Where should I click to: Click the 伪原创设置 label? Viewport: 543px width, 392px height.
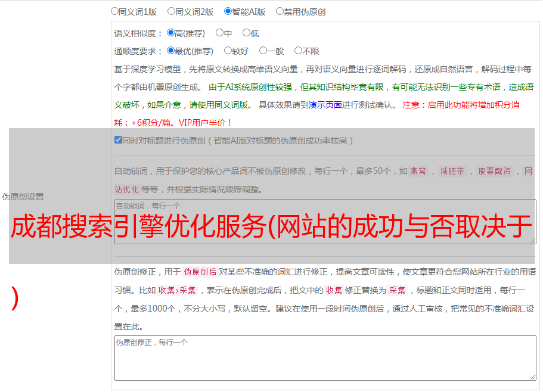click(23, 197)
